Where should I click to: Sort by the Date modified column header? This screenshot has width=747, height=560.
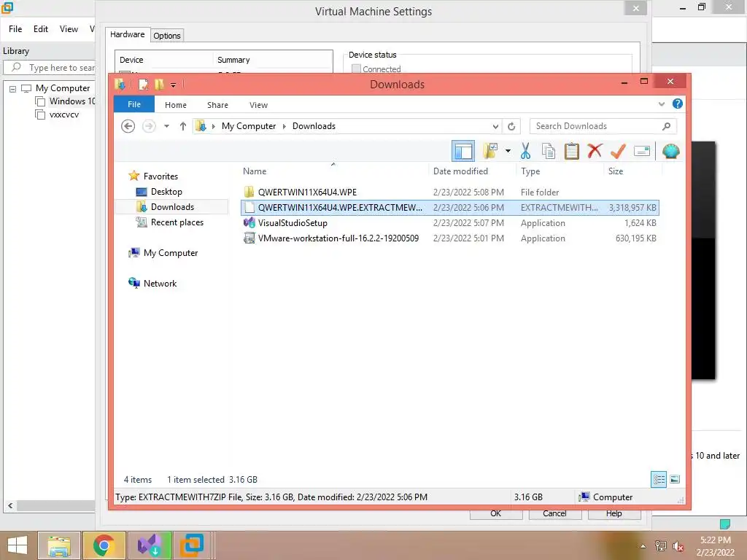(x=460, y=171)
